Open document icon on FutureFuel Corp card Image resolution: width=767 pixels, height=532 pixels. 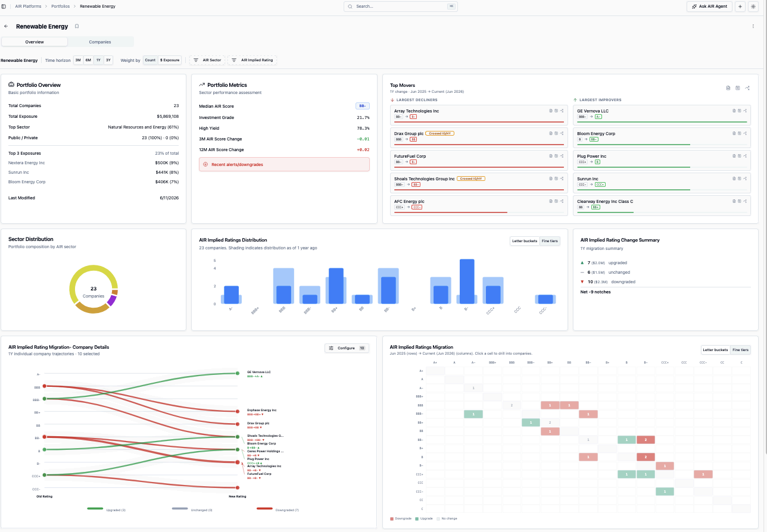[551, 156]
